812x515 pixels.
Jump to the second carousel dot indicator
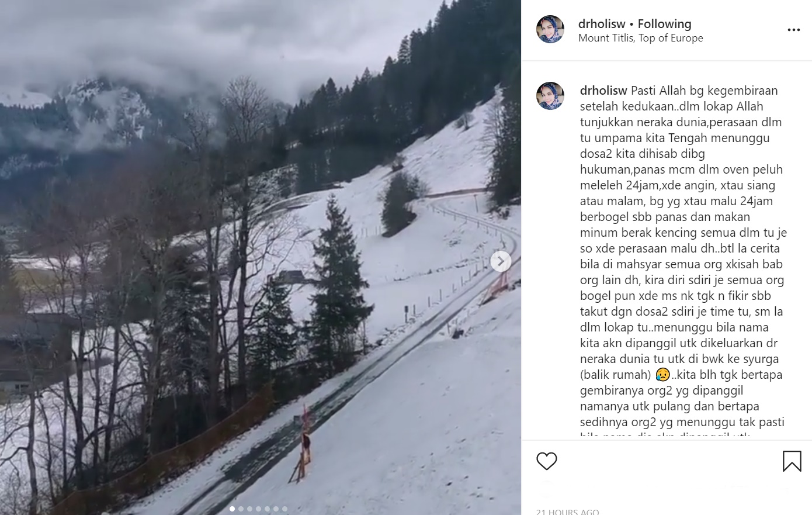(241, 509)
